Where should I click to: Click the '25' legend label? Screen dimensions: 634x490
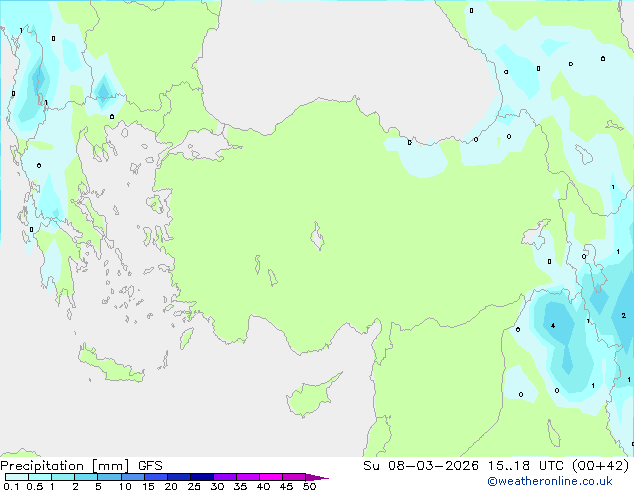point(194,486)
